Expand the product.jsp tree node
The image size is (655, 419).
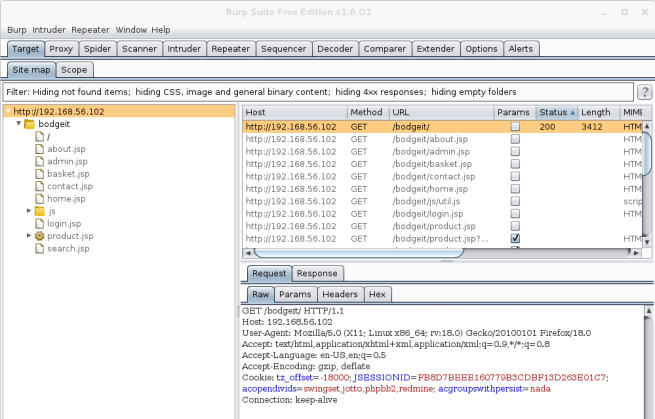pos(29,236)
